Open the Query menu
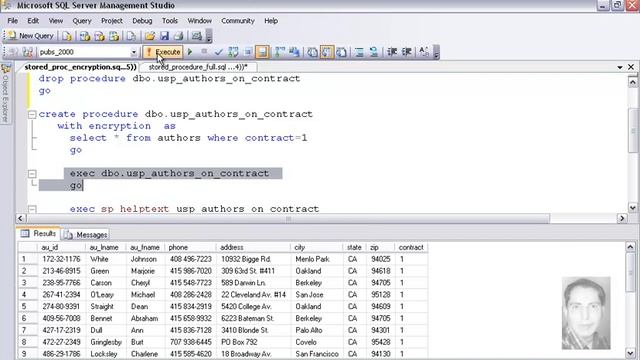The height and width of the screenshot is (360, 640). tap(82, 21)
